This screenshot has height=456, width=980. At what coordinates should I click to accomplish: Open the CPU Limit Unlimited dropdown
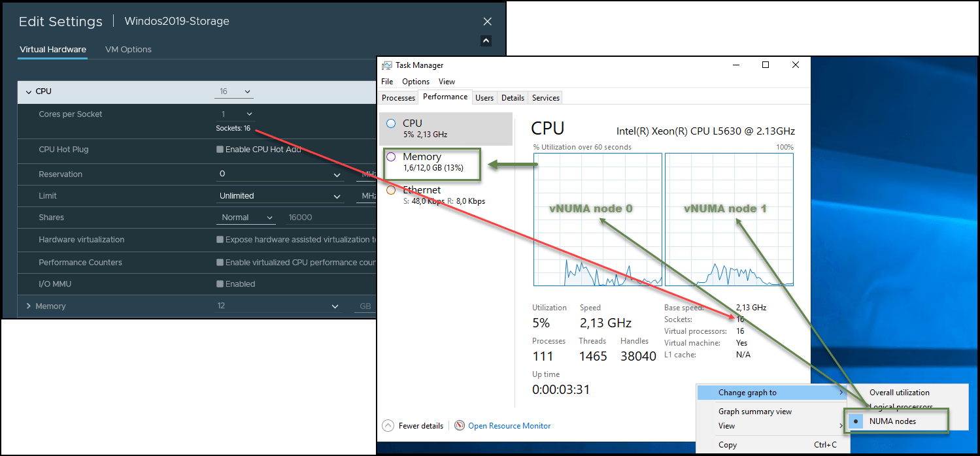(x=280, y=196)
